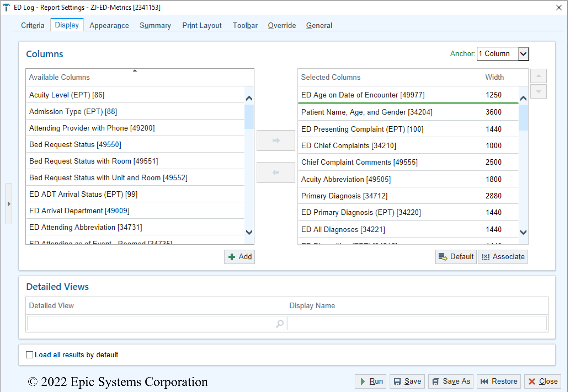Click the Selected Columns scrollbar thumb
Viewport: 568px width, 392px height.
pyautogui.click(x=523, y=117)
